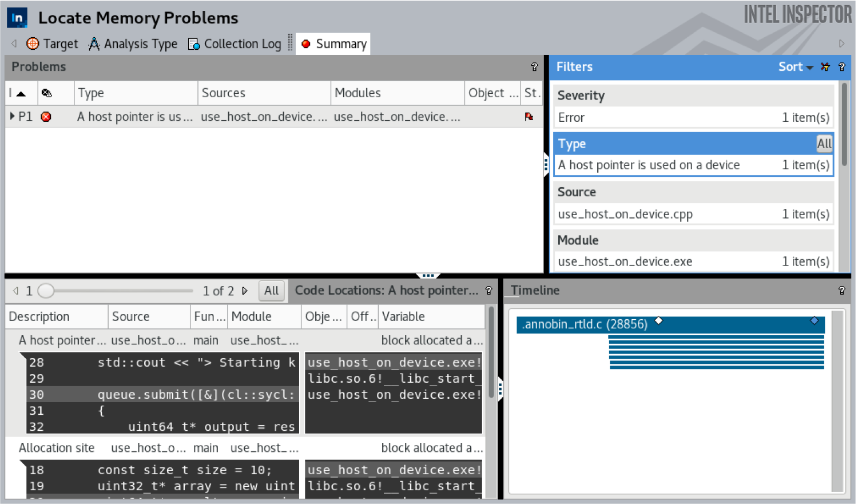Image resolution: width=858 pixels, height=504 pixels.
Task: Click the red Summary dot icon
Action: click(306, 43)
